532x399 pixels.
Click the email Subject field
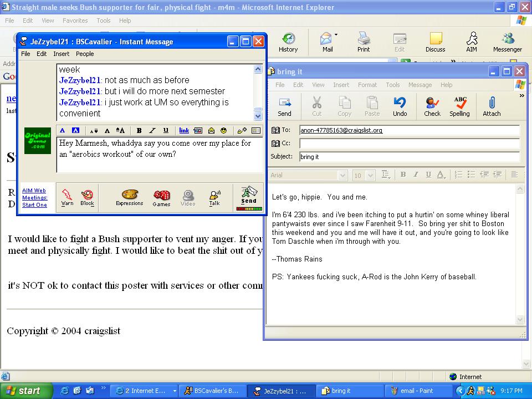[x=410, y=157]
